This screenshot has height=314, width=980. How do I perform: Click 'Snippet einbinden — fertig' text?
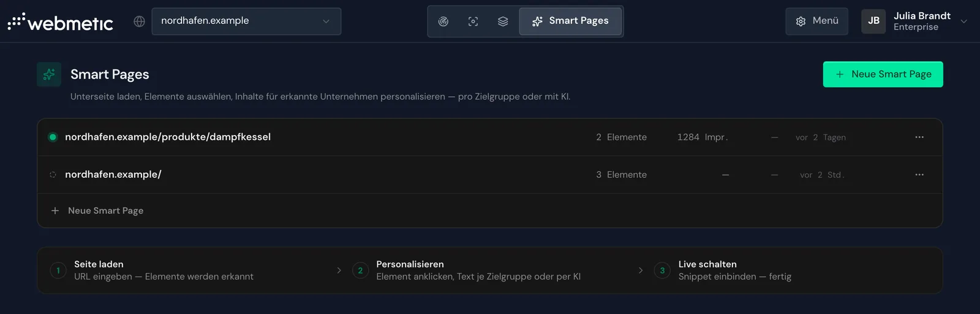coord(734,277)
